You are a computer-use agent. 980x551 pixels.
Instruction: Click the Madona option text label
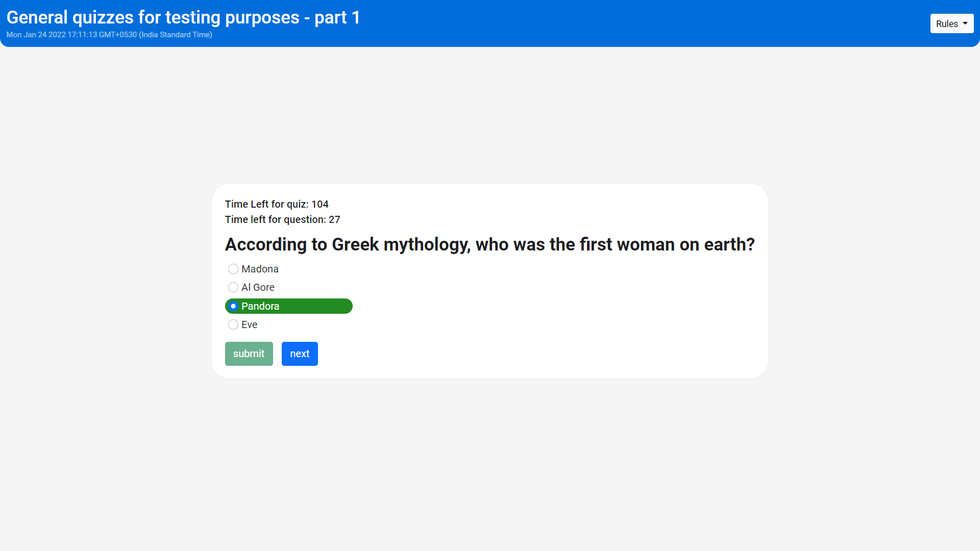(x=260, y=269)
